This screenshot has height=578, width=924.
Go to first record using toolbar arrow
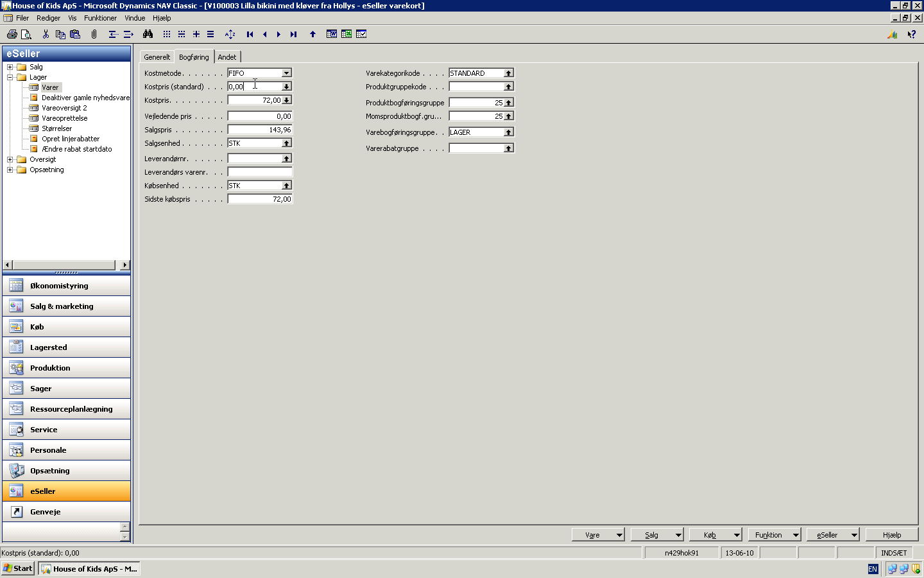pyautogui.click(x=250, y=34)
